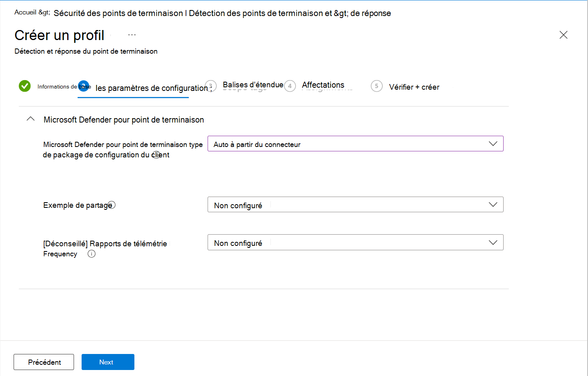Open the Rapports de télémétrie frequency dropdown
Image resolution: width=588 pixels, height=376 pixels.
point(356,242)
